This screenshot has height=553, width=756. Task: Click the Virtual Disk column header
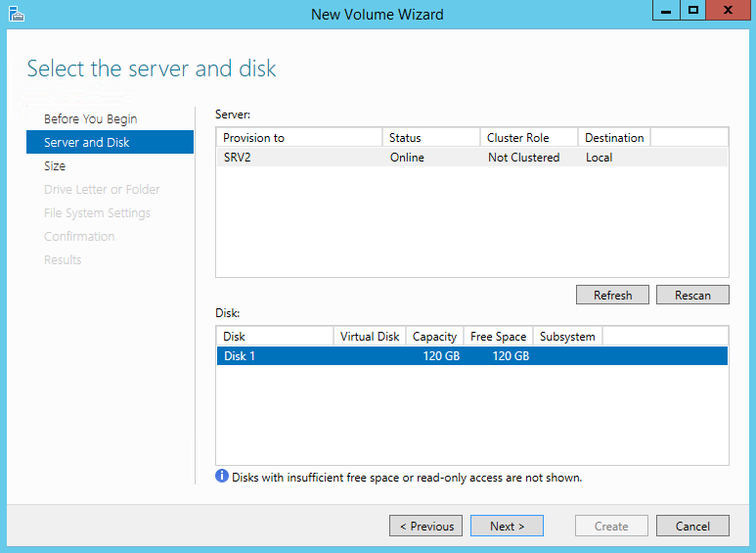coord(370,336)
